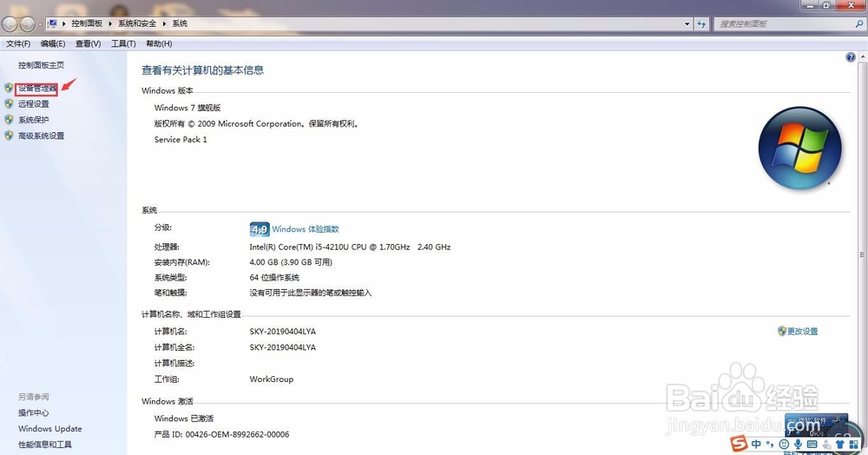Viewport: 868px width, 455px height.
Task: Click shield icon beside 远程设置
Action: (x=9, y=103)
